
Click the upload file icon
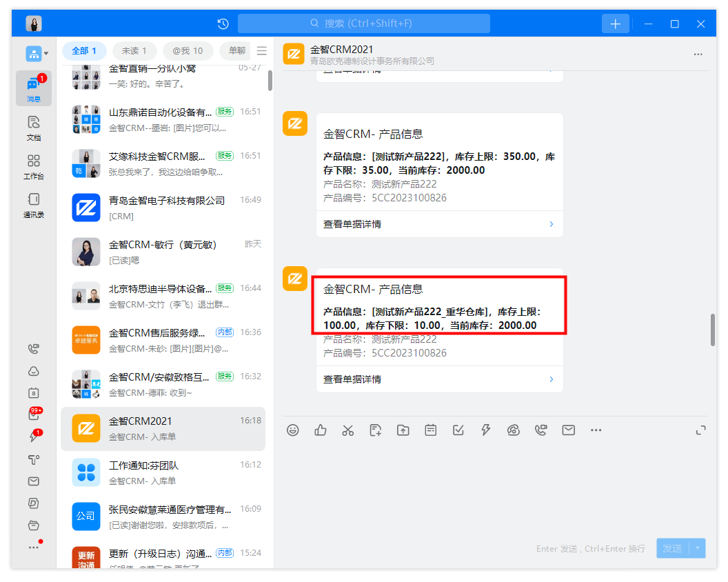403,430
